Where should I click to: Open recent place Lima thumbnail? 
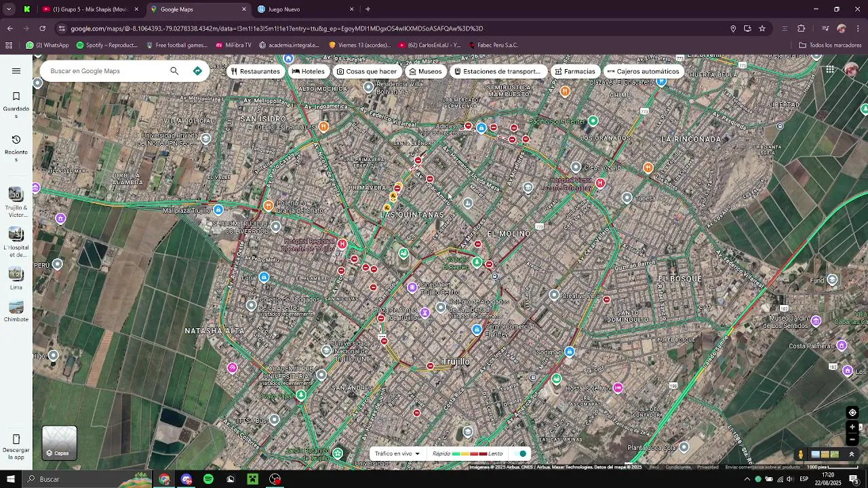tap(16, 278)
